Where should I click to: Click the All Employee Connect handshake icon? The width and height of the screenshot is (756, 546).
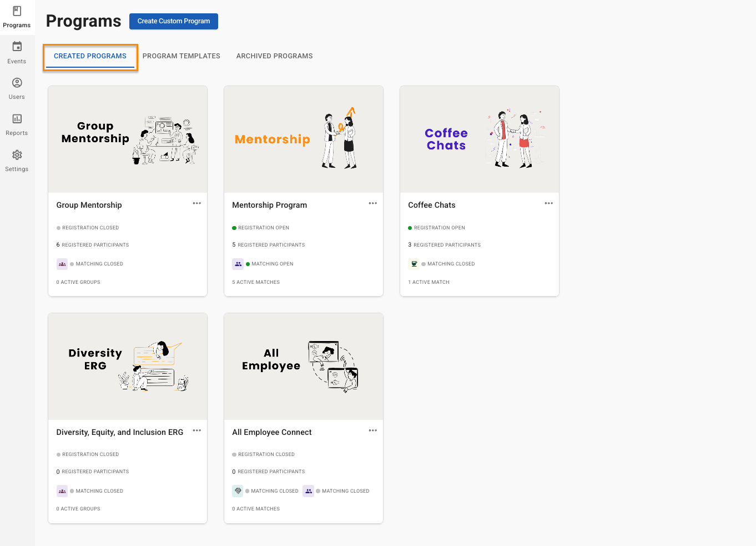click(x=238, y=491)
